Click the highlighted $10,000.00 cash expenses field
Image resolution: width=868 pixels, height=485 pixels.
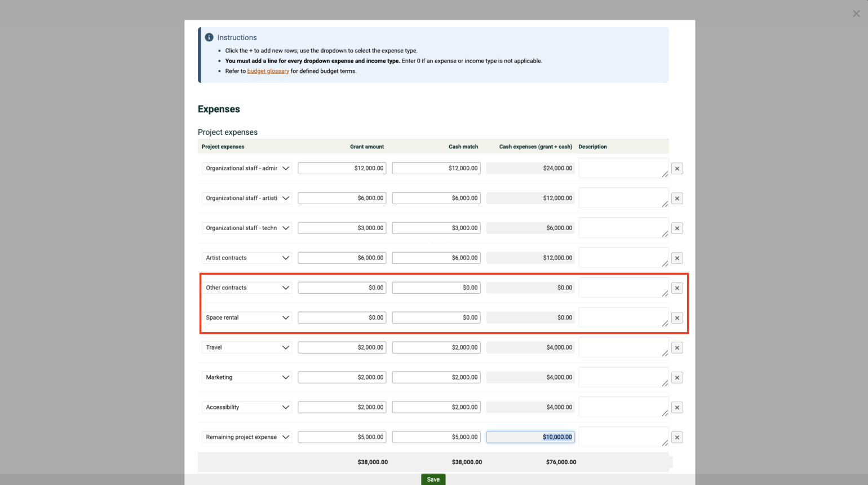[x=530, y=437]
